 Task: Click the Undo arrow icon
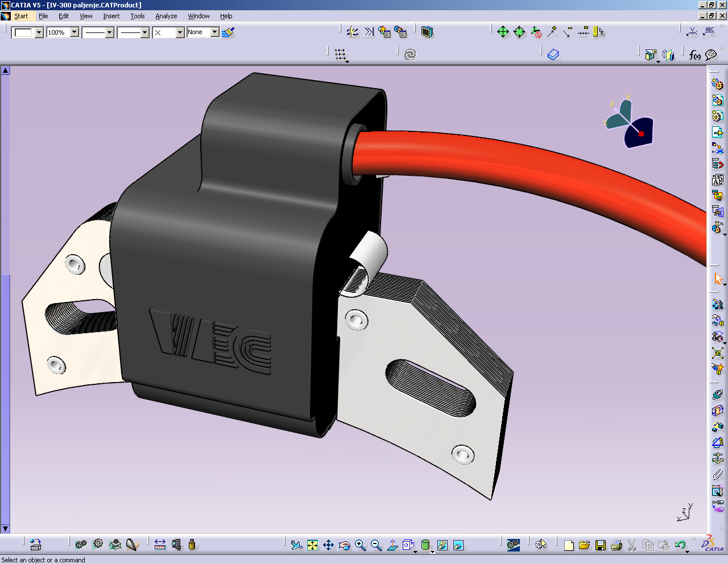(x=680, y=545)
